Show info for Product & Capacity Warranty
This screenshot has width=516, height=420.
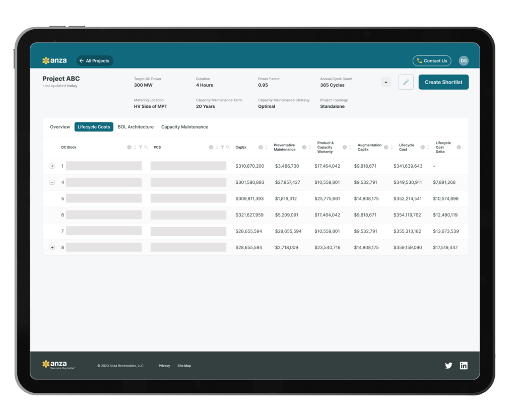345,148
